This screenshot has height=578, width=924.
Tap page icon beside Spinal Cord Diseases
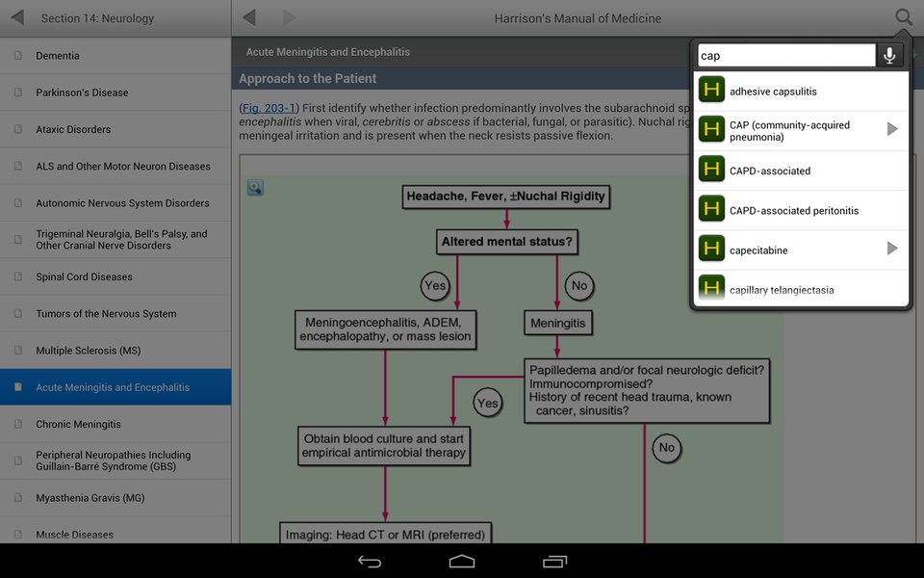18,276
